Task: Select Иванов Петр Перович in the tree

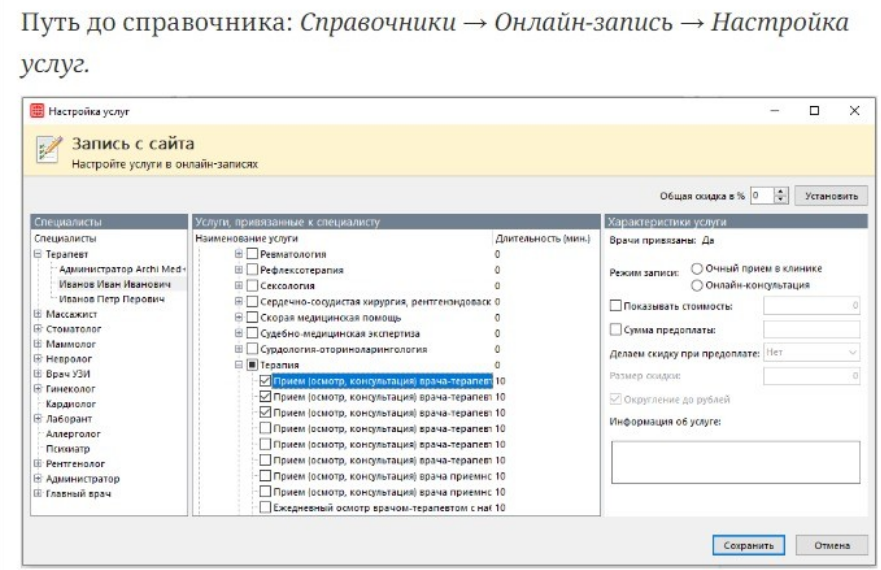Action: [x=110, y=298]
